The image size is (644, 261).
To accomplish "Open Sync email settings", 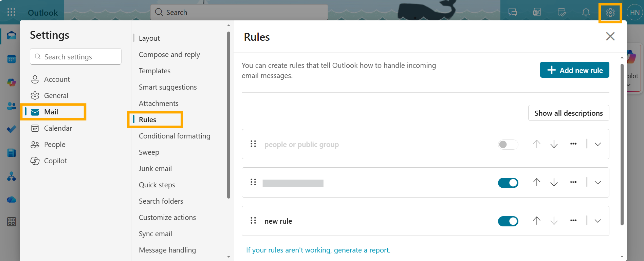I will click(x=155, y=234).
